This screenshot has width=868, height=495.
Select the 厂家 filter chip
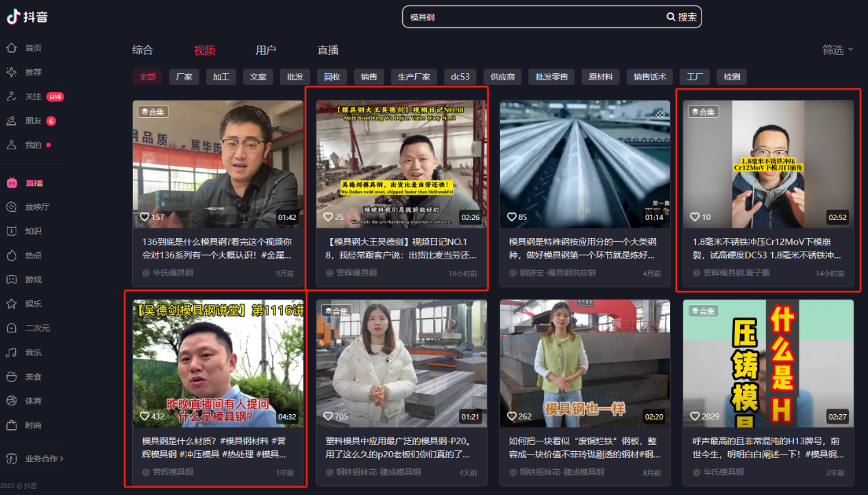pos(184,77)
